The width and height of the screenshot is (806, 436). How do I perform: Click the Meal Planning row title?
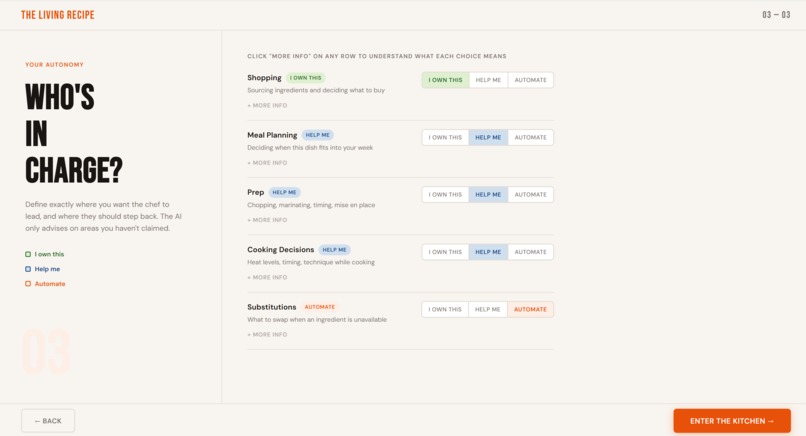pyautogui.click(x=272, y=135)
